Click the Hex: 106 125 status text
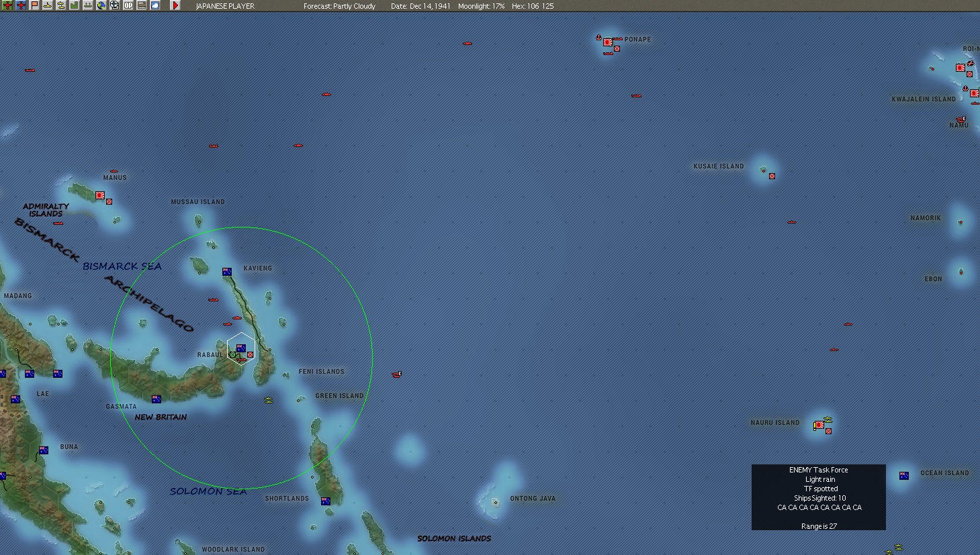Screen dimensions: 980x555 533,6
